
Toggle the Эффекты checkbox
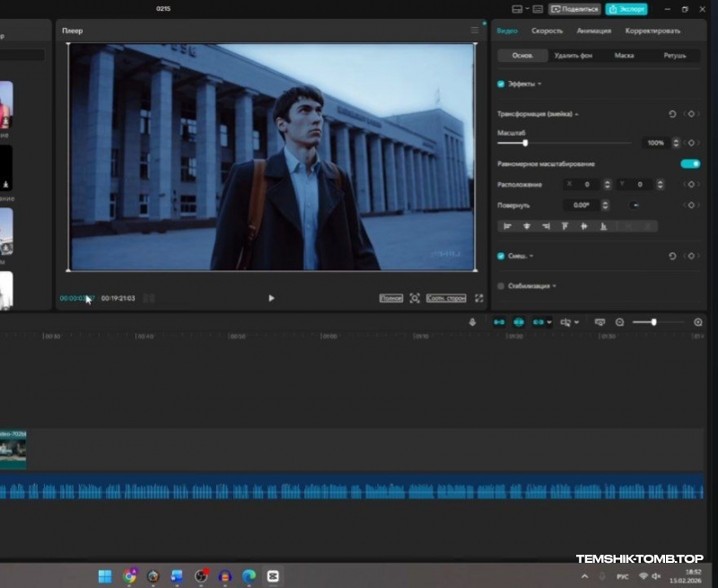pos(501,83)
